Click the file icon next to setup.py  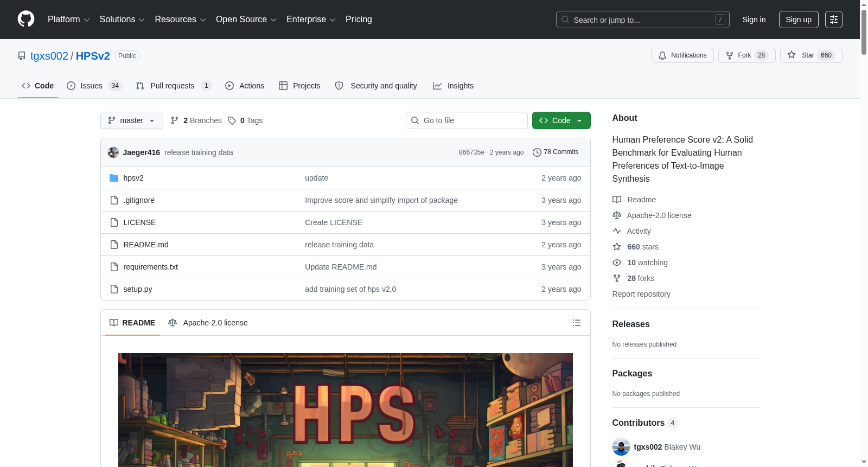coord(114,289)
